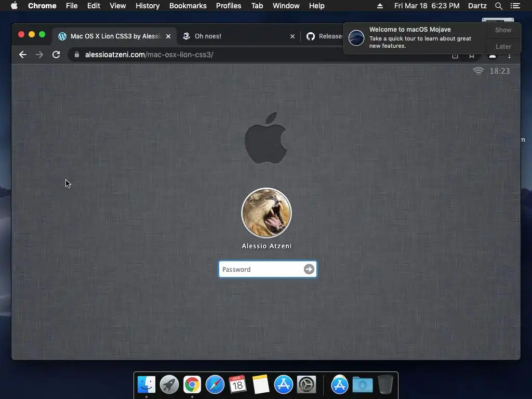
Task: Select the lion user avatar
Action: tap(267, 212)
